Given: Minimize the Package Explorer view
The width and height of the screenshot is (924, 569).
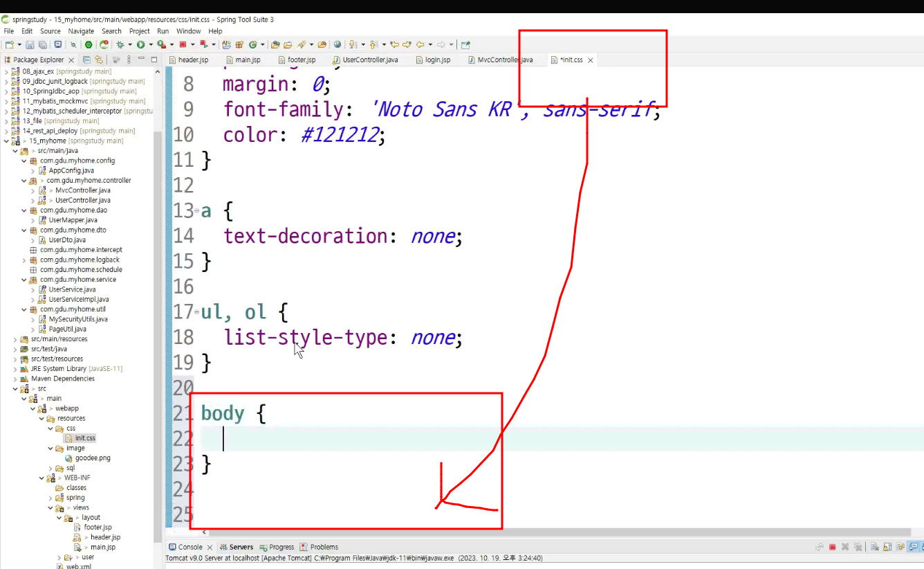Looking at the screenshot, I should click(x=141, y=60).
